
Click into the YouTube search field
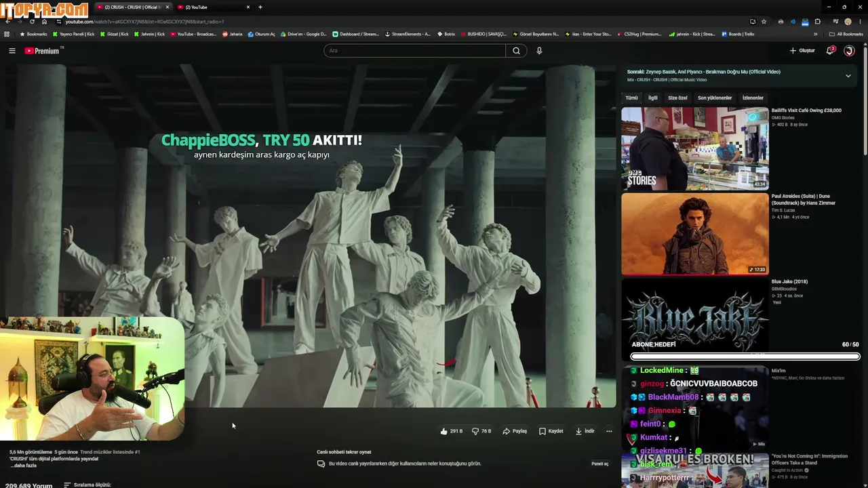tap(414, 51)
